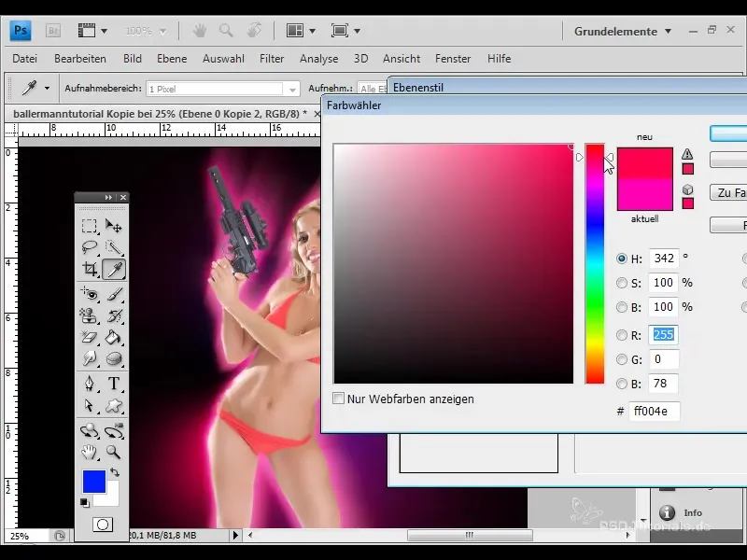Open the Grundelemente workspace dropdown
This screenshot has width=747, height=560.
623,32
